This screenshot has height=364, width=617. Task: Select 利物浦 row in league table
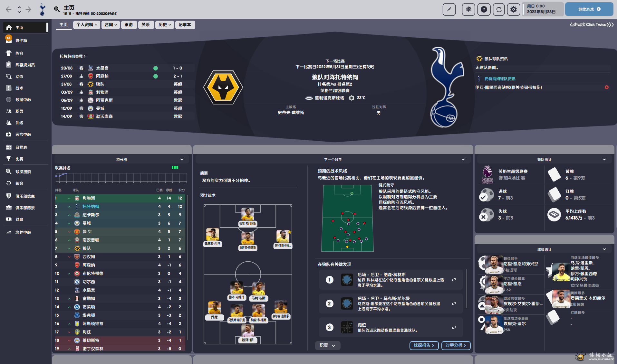(x=120, y=198)
